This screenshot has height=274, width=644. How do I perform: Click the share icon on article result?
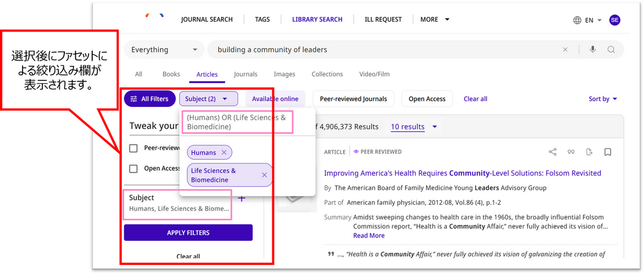[x=553, y=152]
